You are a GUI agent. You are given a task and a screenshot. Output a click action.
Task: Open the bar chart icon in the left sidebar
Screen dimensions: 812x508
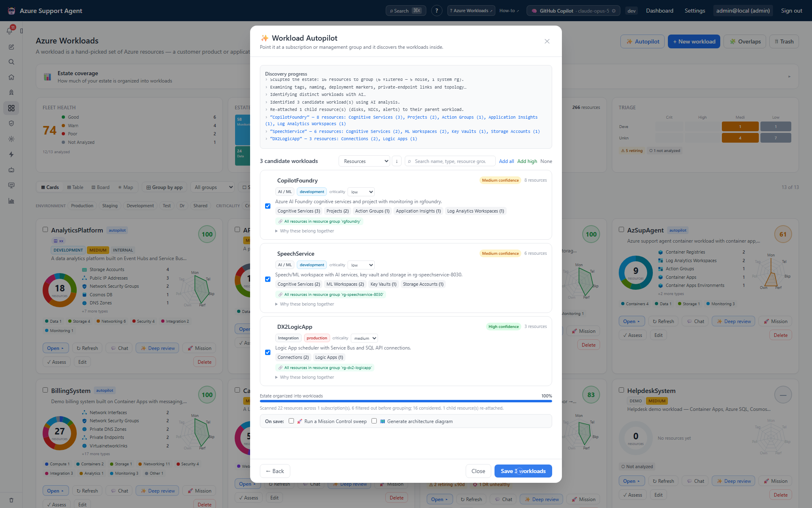coord(11,201)
